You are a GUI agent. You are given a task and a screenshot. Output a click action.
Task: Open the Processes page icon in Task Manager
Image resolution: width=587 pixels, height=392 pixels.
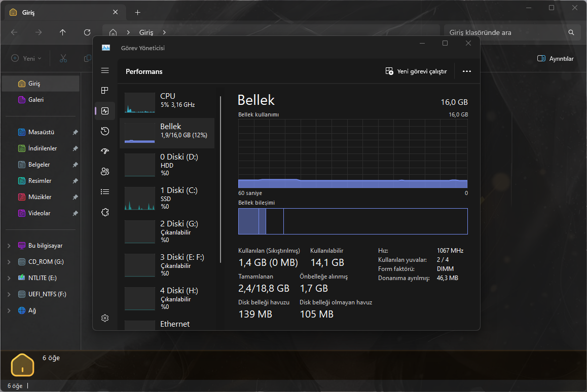105,91
